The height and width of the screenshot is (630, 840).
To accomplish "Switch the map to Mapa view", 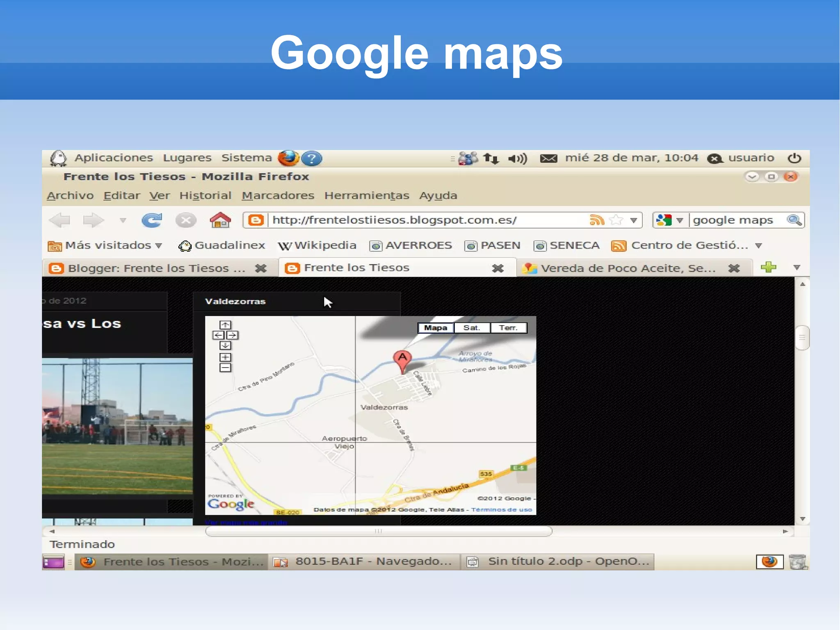I will click(x=436, y=328).
